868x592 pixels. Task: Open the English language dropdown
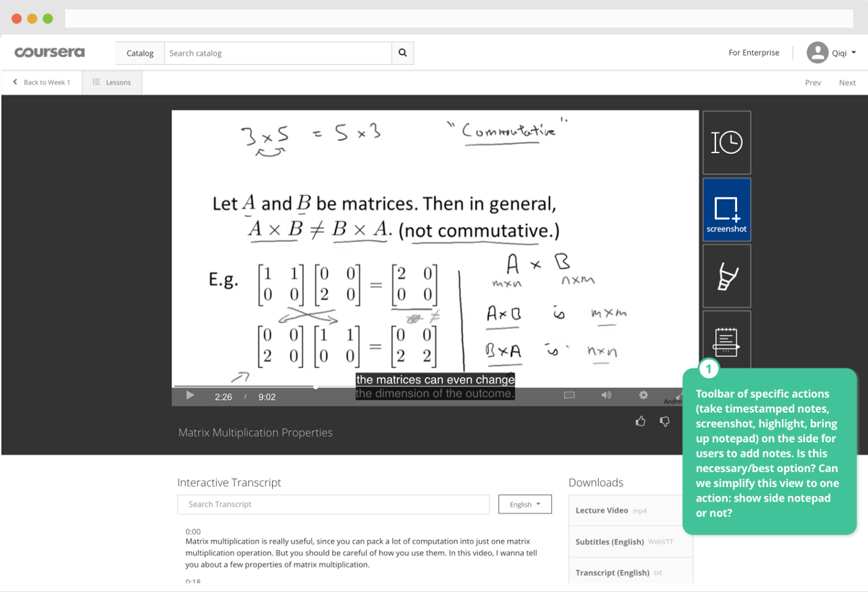525,505
